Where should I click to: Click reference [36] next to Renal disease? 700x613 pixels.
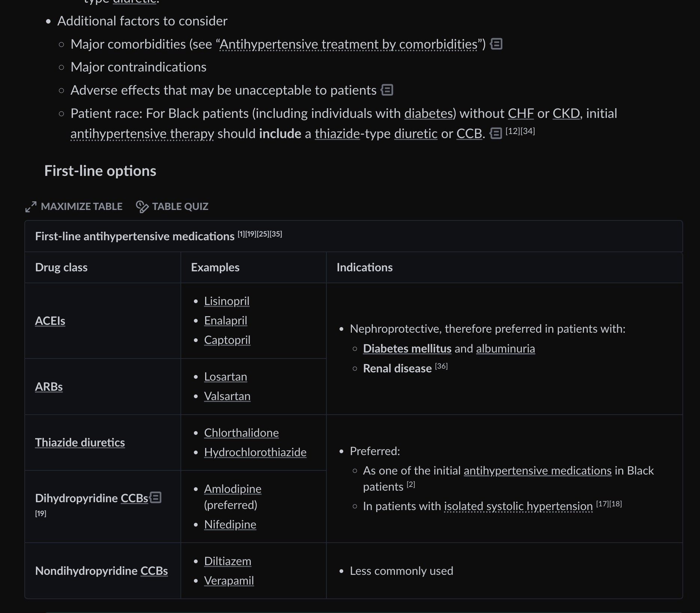pyautogui.click(x=441, y=366)
